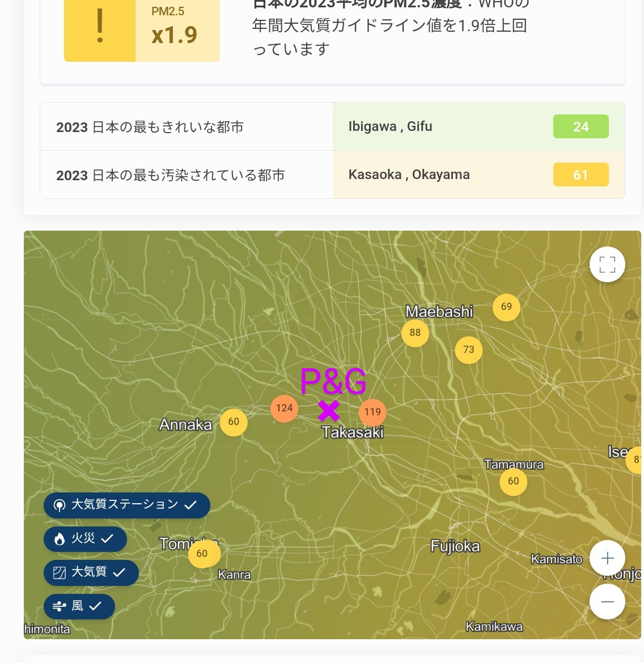Click the wind icon in 風 button
Screen dimensions: 644x663
(x=59, y=606)
